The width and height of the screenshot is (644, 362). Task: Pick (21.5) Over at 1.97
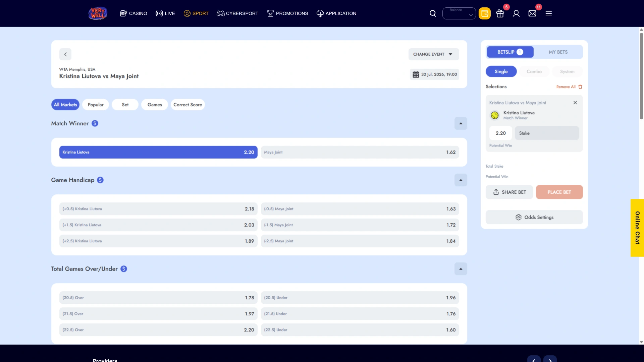click(x=158, y=314)
